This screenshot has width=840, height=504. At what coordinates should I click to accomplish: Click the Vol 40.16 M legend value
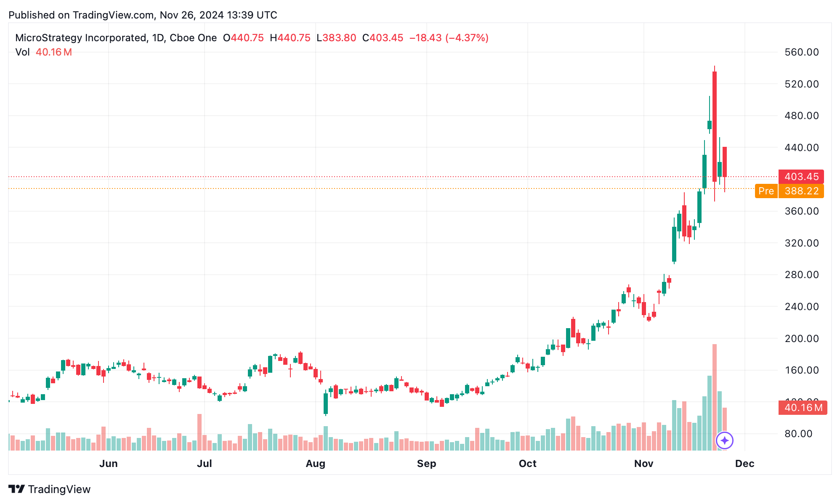click(54, 52)
